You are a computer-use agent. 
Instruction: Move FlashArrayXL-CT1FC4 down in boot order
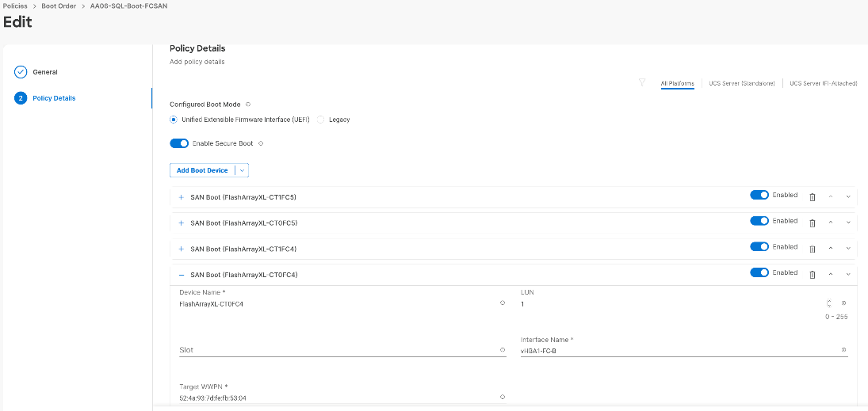point(848,249)
